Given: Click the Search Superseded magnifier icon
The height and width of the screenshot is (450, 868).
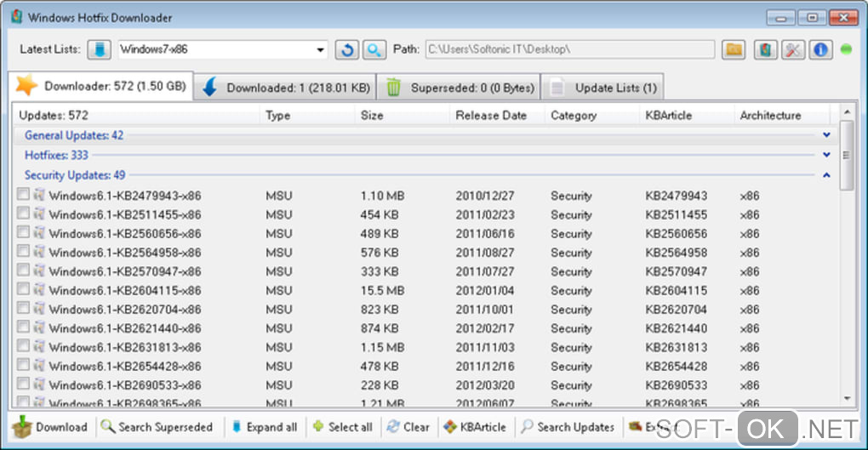Looking at the screenshot, I should click(108, 426).
